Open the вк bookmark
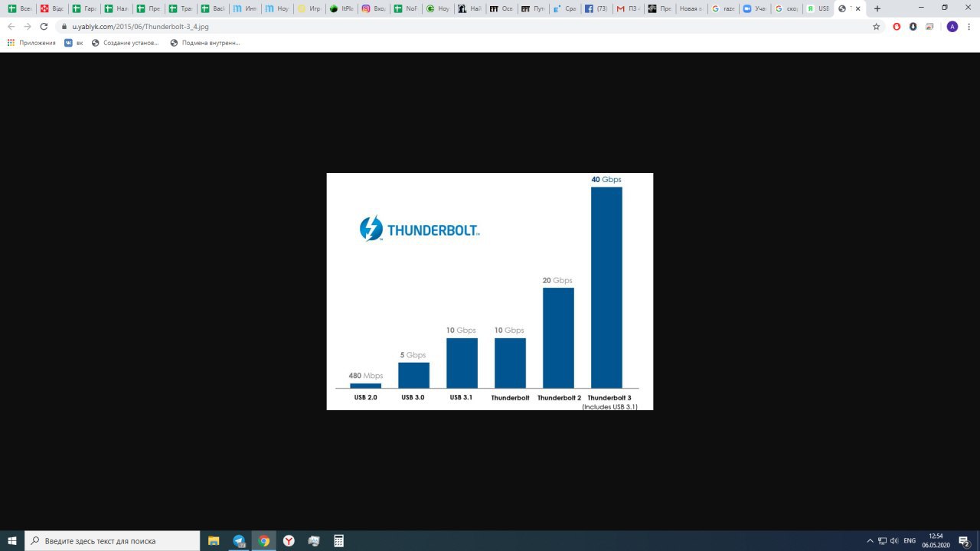This screenshot has width=980, height=551. pos(73,43)
